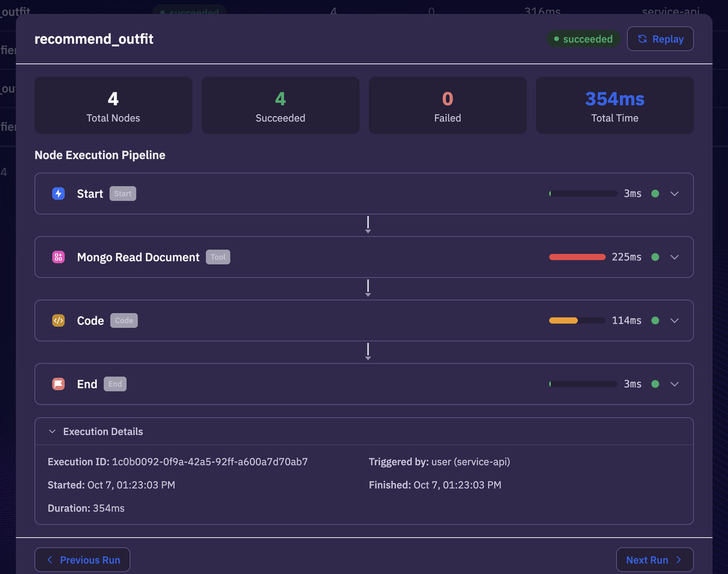Click the Node Execution Pipeline heading
Screen dimensions: 728x574
point(100,155)
